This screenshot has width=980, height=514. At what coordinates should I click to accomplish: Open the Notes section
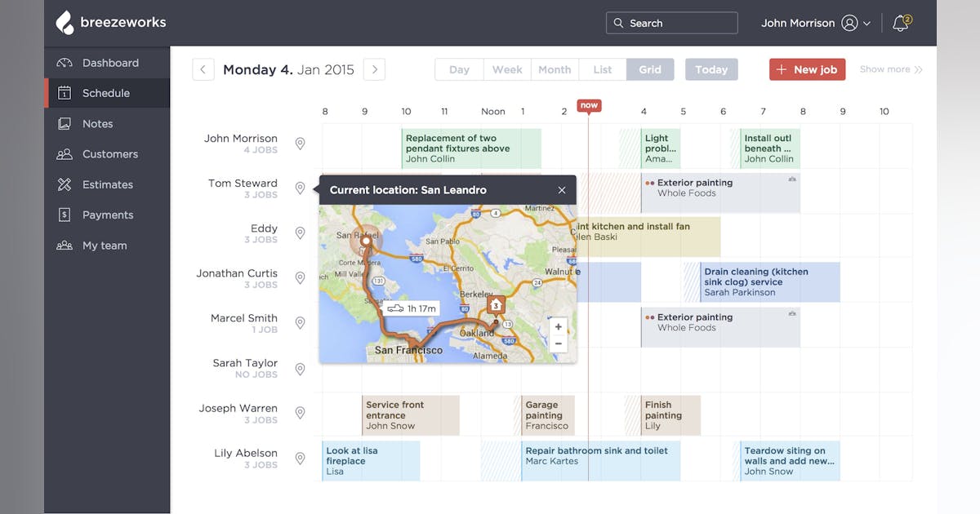[96, 123]
